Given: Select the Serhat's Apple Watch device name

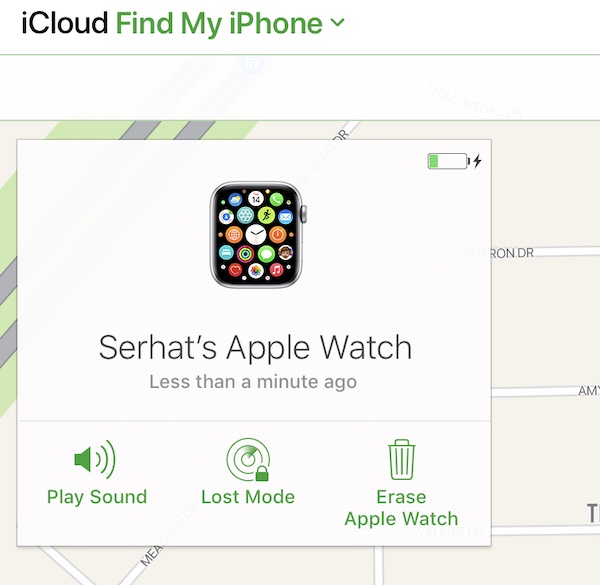Looking at the screenshot, I should 255,347.
